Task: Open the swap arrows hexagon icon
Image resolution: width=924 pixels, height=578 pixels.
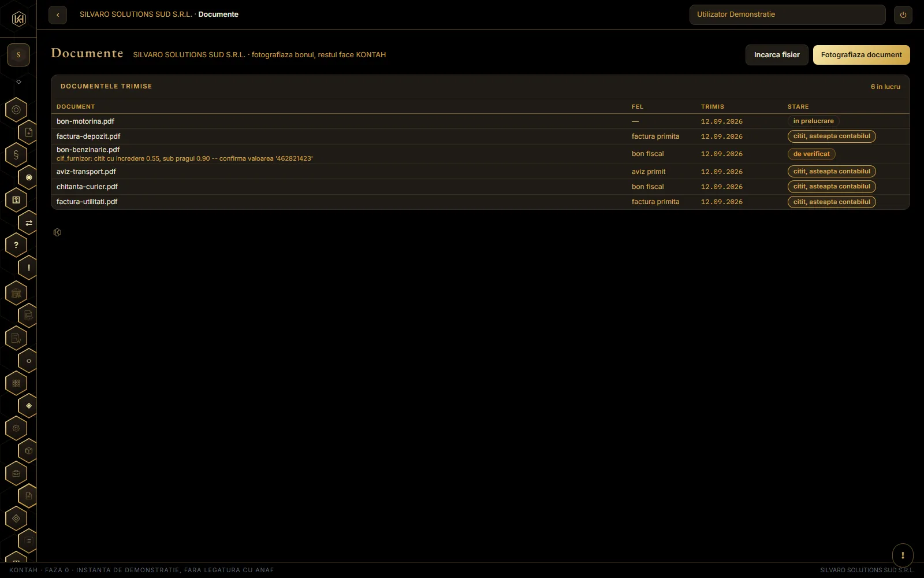Action: click(29, 223)
